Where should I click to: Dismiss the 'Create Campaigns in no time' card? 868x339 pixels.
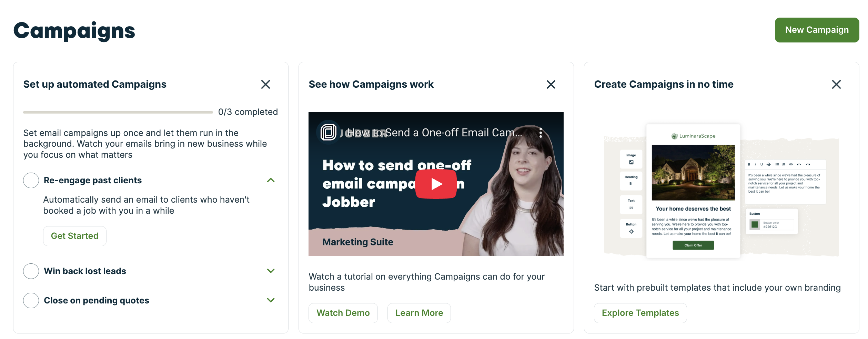tap(836, 85)
